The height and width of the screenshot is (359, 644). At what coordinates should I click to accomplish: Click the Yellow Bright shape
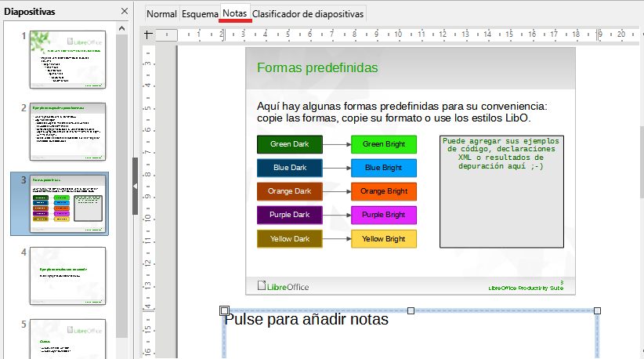pyautogui.click(x=384, y=238)
